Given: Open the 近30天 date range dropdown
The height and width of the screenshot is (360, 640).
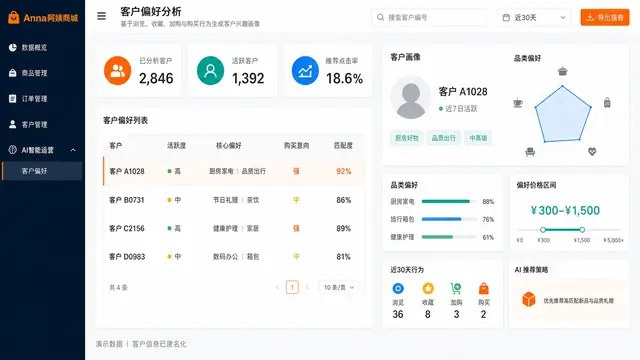Looking at the screenshot, I should [533, 17].
